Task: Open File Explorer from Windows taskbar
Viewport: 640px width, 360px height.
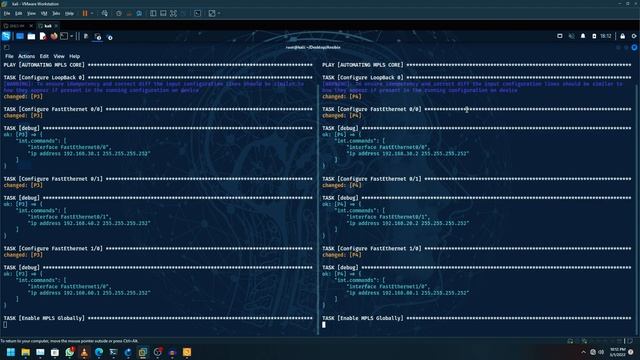Action: click(26, 352)
